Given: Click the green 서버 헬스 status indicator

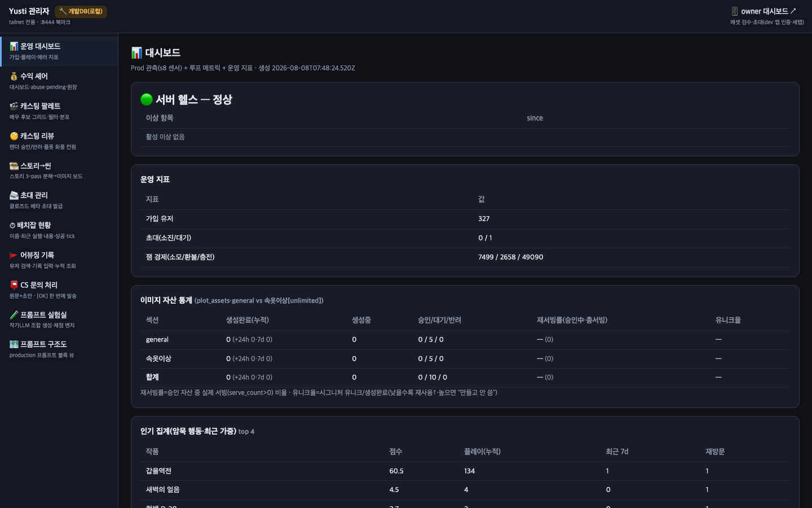Looking at the screenshot, I should click(x=147, y=99).
